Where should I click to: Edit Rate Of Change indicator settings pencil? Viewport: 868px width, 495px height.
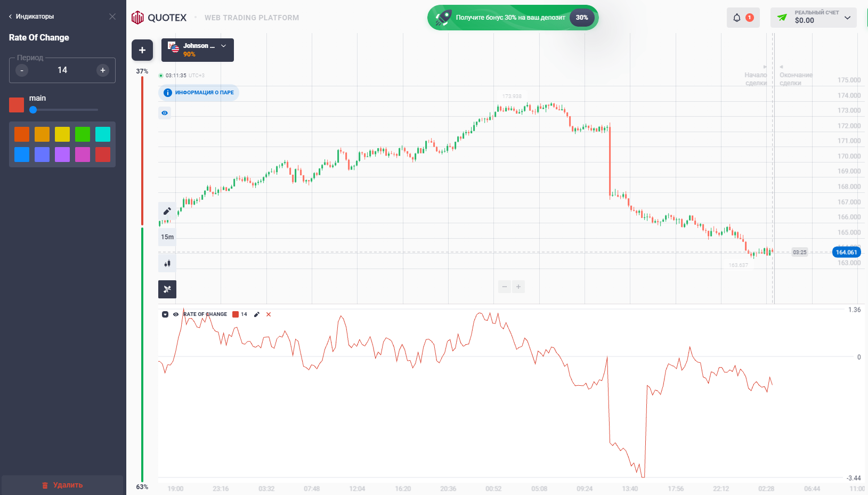coord(257,314)
